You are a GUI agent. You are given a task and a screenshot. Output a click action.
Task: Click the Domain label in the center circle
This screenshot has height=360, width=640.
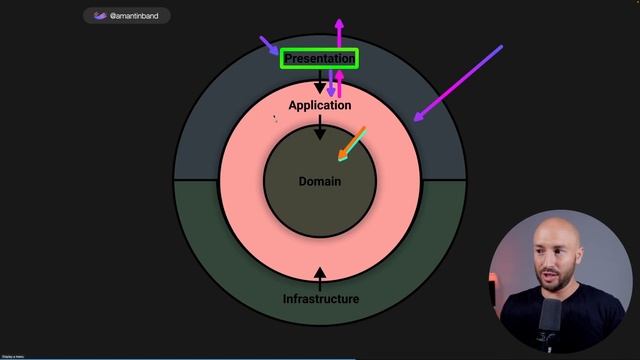pos(320,181)
